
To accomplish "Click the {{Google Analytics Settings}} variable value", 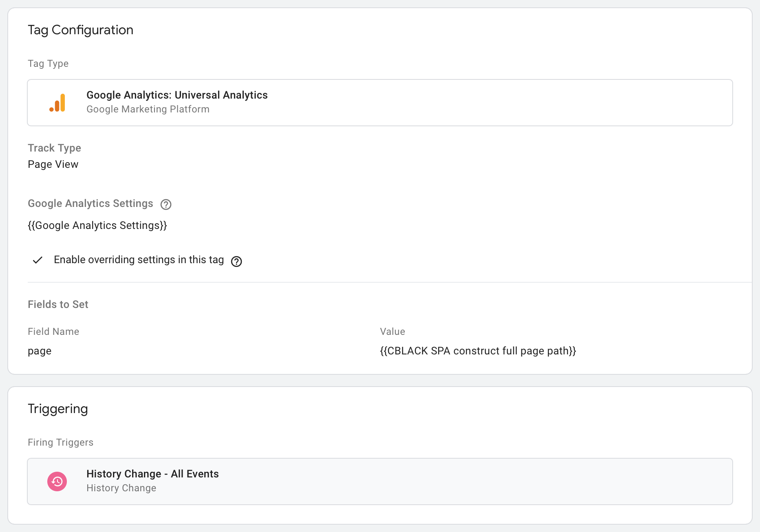I will tap(97, 226).
